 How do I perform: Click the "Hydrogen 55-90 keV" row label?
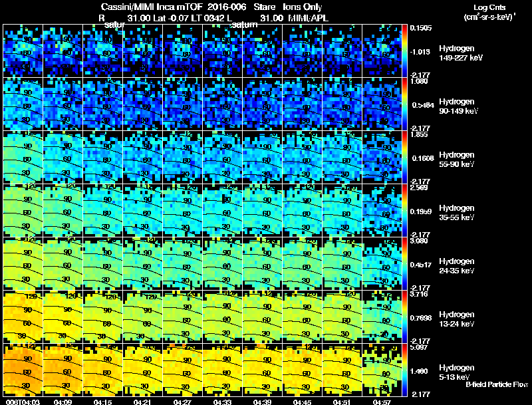(x=457, y=160)
